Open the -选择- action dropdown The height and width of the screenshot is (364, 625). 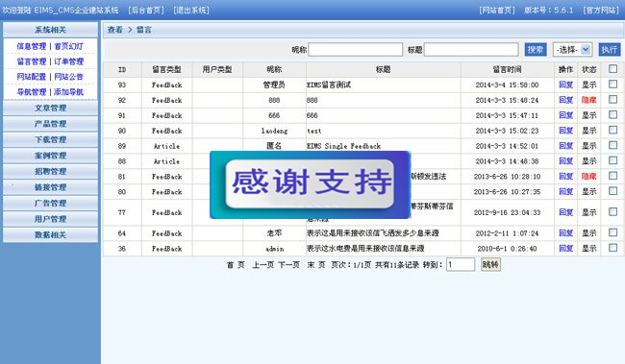point(572,49)
